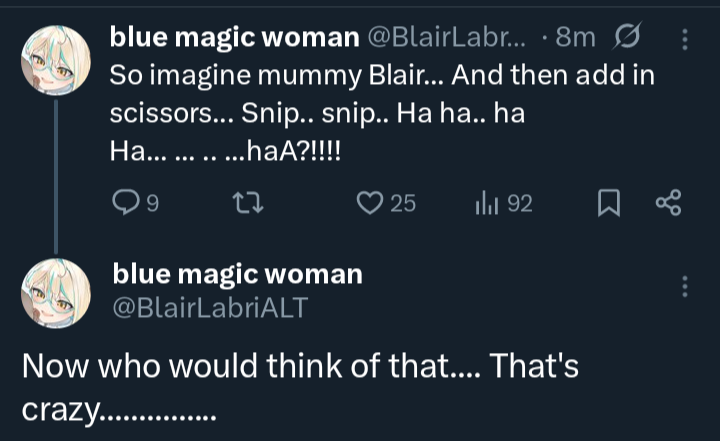Open the 8m timestamp link
This screenshot has height=441, width=720.
coord(575,38)
